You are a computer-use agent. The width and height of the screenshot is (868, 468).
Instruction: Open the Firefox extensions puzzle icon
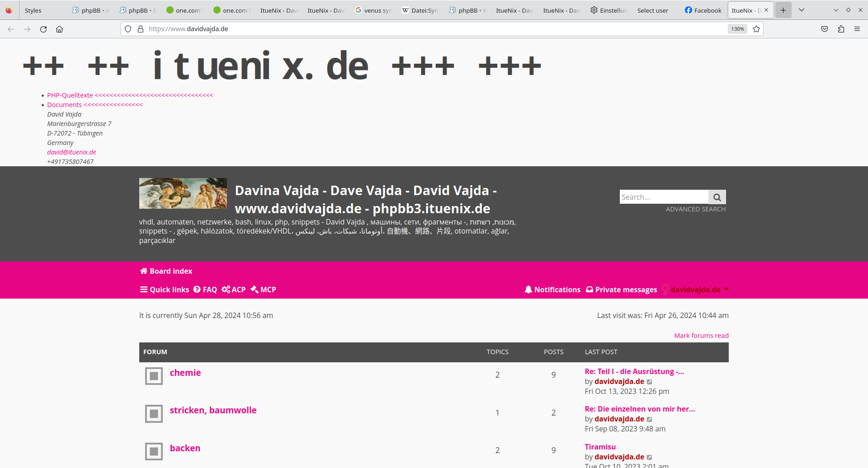841,29
